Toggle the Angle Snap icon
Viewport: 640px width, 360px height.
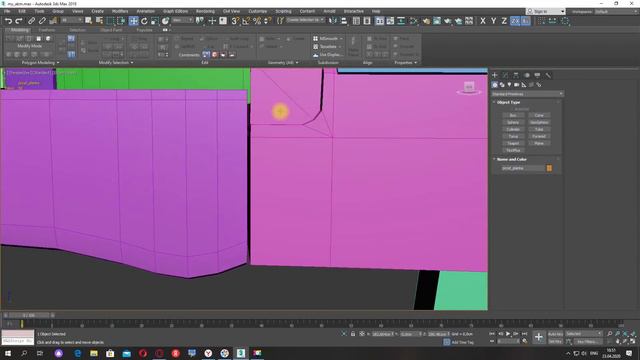pyautogui.click(x=246, y=21)
